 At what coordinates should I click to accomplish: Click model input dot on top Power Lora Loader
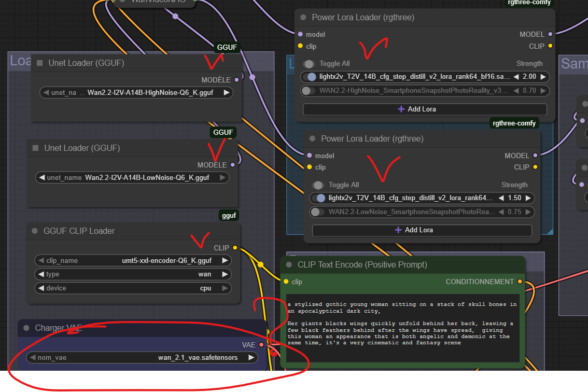(x=300, y=34)
